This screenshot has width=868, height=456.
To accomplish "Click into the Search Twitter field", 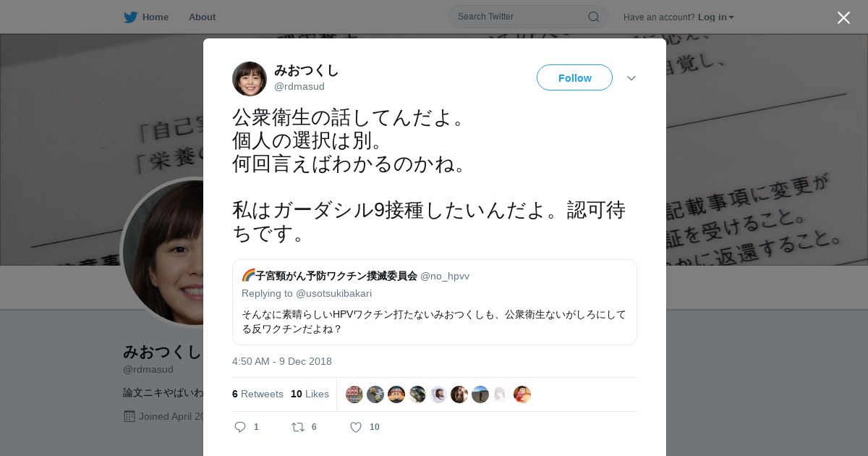I will (x=521, y=17).
